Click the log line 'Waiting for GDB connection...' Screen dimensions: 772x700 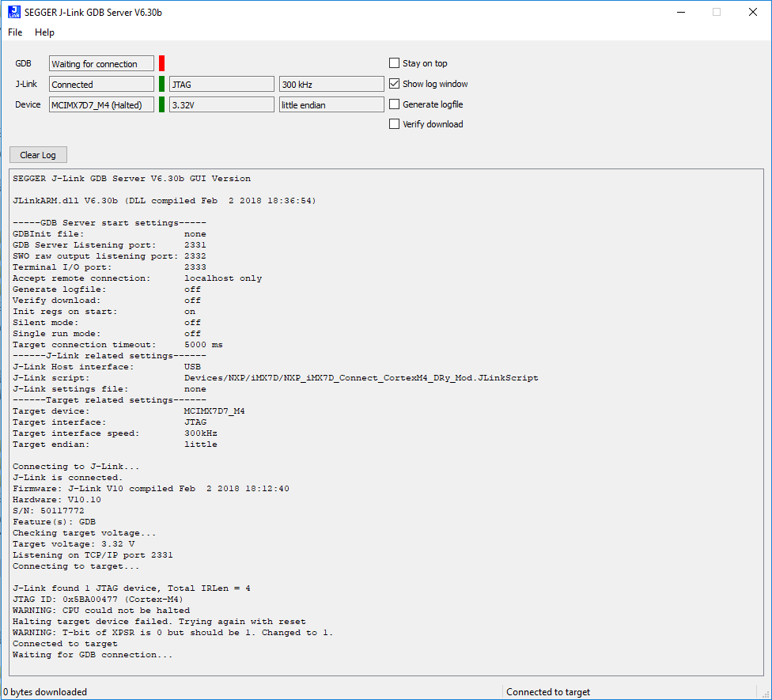(93, 655)
